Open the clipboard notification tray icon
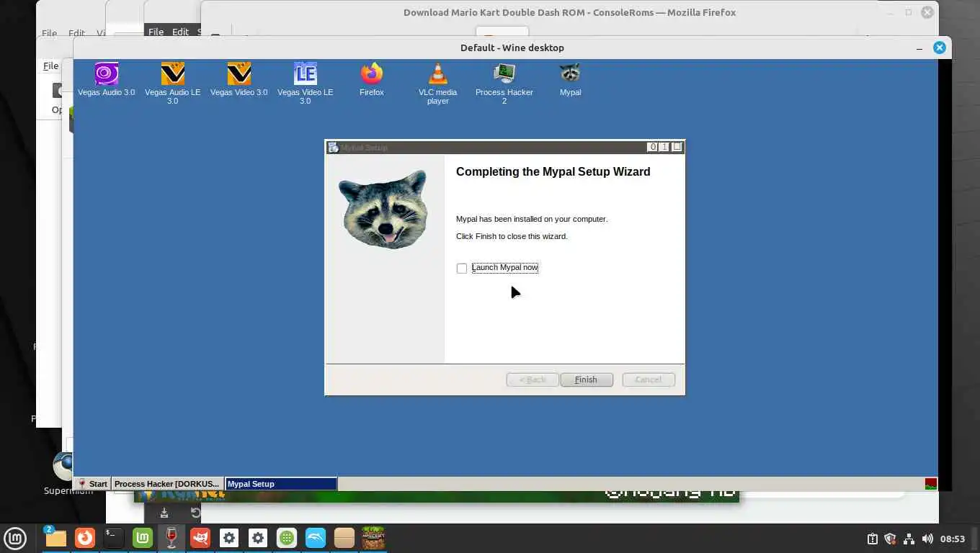Image resolution: width=980 pixels, height=553 pixels. pos(872,539)
